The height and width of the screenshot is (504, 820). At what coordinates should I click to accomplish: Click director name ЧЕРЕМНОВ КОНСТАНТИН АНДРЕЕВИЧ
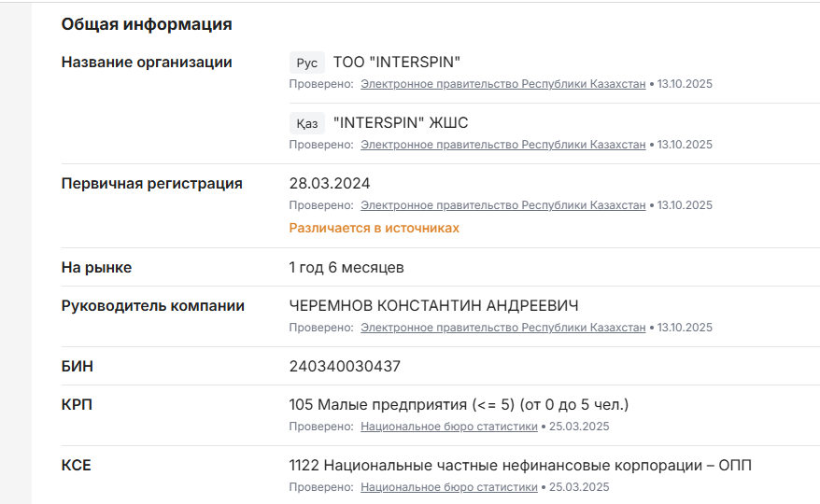click(x=433, y=306)
